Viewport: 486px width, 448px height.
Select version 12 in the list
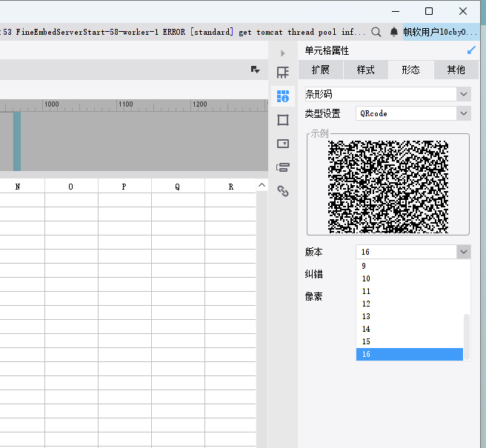(410, 304)
